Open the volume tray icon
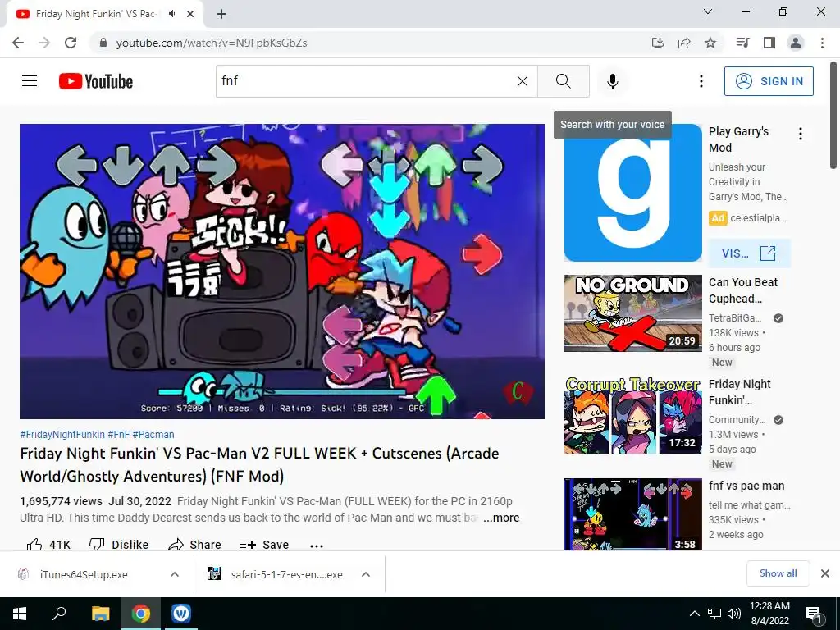Viewport: 840px width, 630px height. pyautogui.click(x=734, y=614)
